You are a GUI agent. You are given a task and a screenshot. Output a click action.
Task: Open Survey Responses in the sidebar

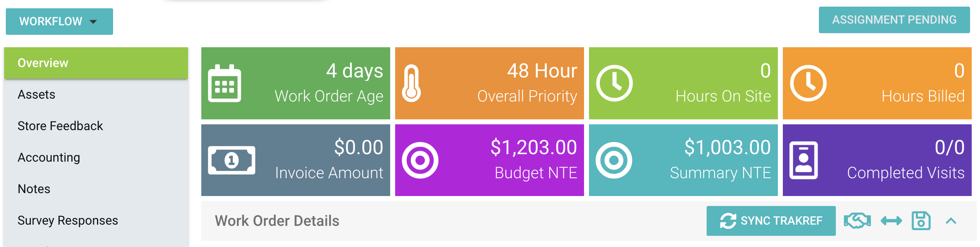point(68,220)
